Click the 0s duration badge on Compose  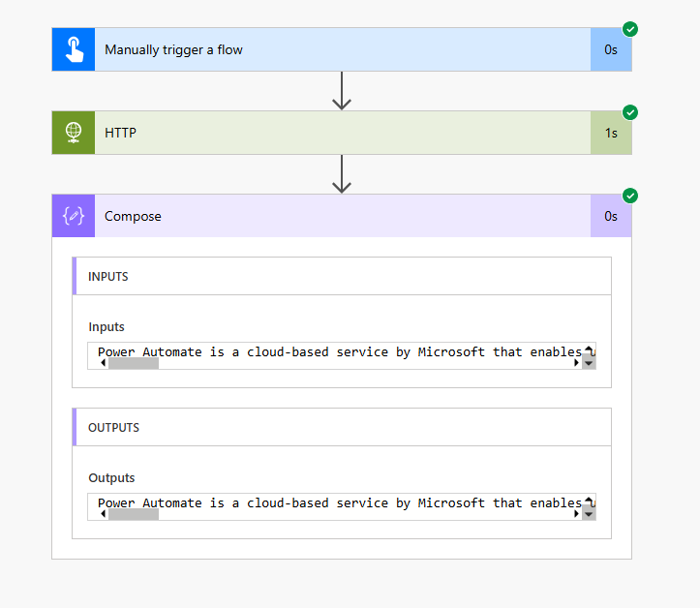click(611, 216)
